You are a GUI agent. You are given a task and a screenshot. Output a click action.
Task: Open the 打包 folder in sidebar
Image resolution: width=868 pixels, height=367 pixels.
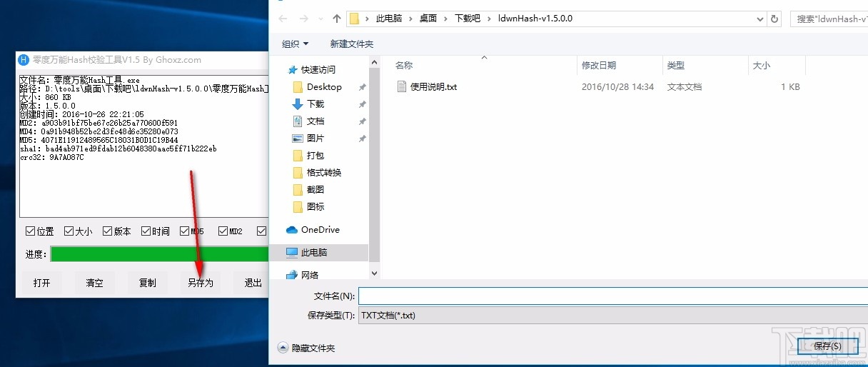coord(308,156)
